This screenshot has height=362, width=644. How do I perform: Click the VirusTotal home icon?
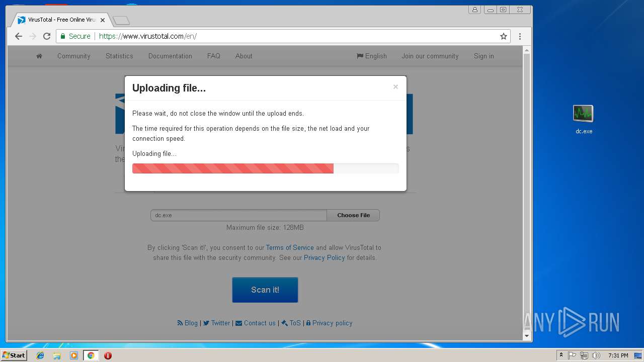coord(39,56)
